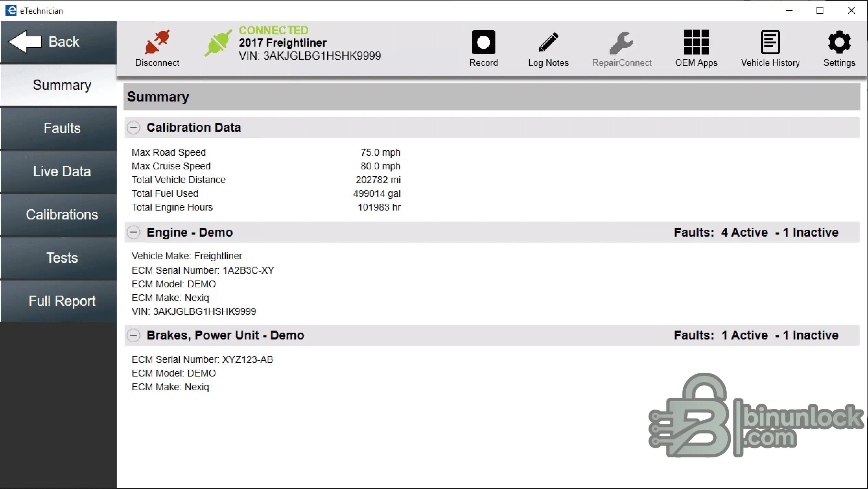Viewport: 868px width, 489px height.
Task: Click the '75.0 mph' value
Action: coord(380,152)
